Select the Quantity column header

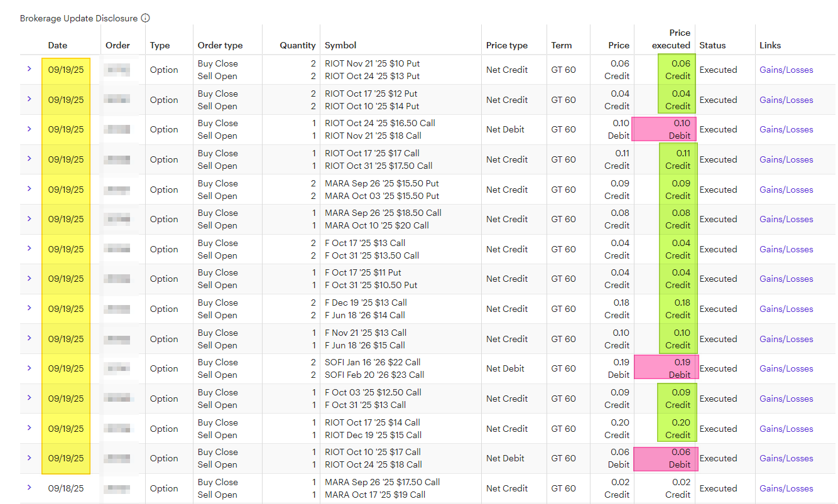(298, 45)
